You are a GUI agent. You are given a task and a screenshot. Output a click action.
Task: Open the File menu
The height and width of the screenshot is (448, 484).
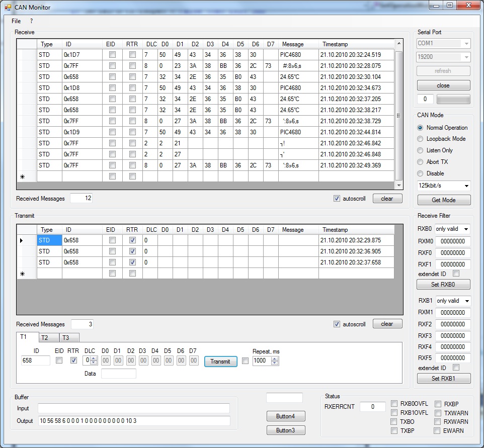(16, 21)
